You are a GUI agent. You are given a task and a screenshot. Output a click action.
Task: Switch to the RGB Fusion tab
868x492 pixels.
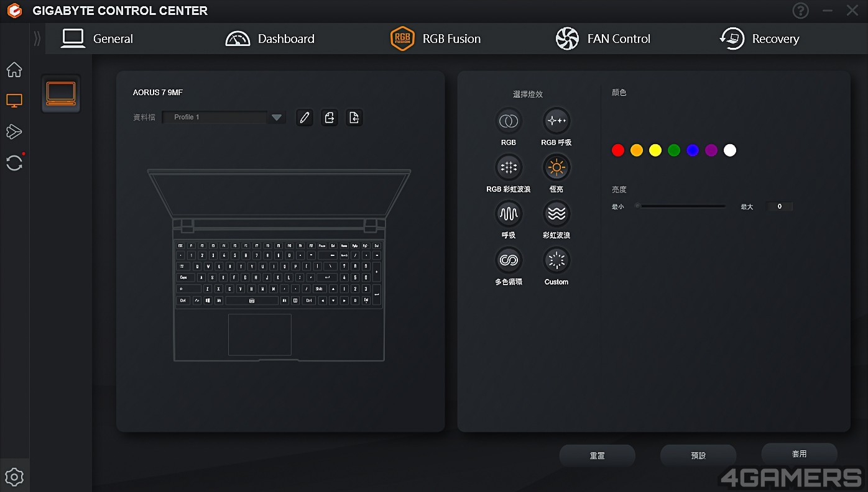(x=435, y=39)
